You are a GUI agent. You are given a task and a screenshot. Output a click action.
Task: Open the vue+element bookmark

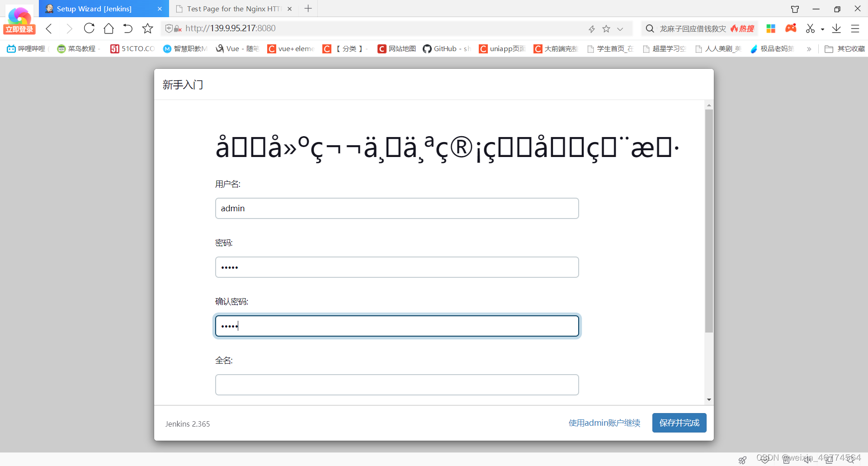point(291,48)
